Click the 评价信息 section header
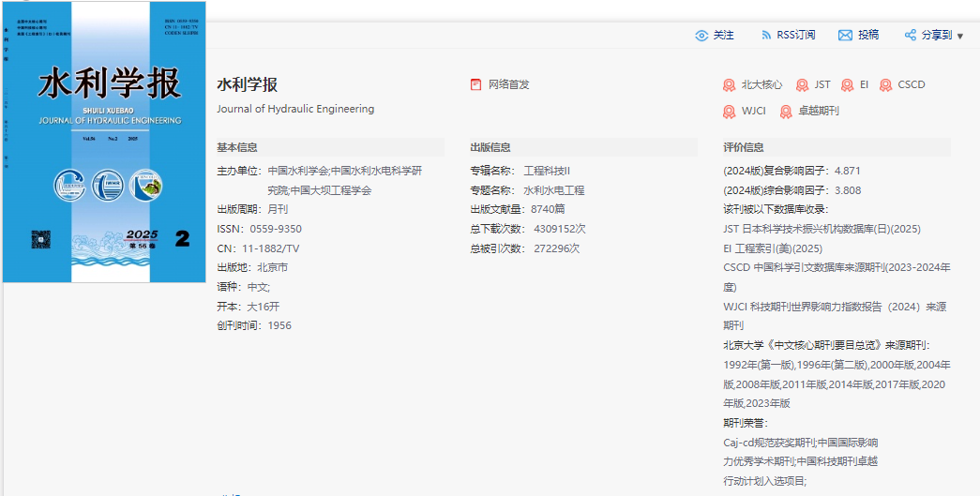980x496 pixels. (744, 148)
